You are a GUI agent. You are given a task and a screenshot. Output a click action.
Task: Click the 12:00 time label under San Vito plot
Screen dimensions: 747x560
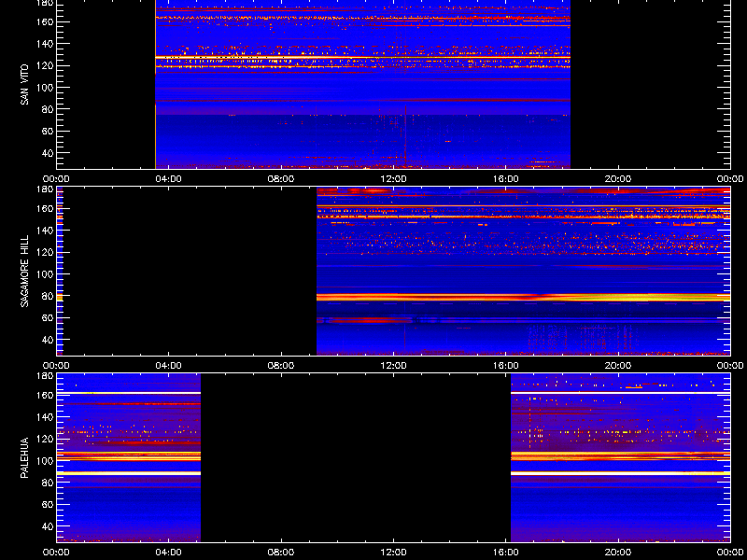[393, 179]
